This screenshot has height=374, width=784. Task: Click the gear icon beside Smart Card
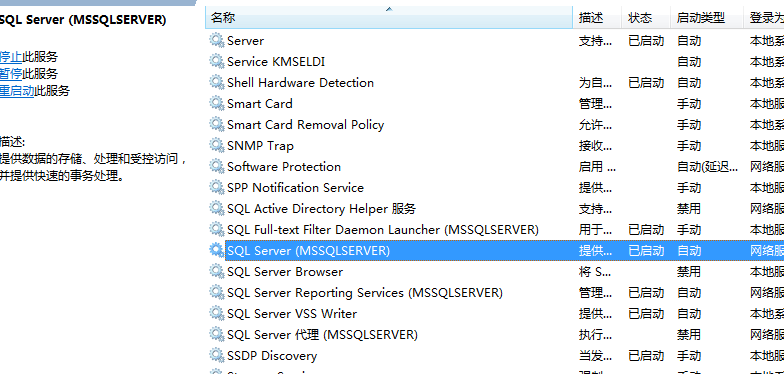point(216,103)
